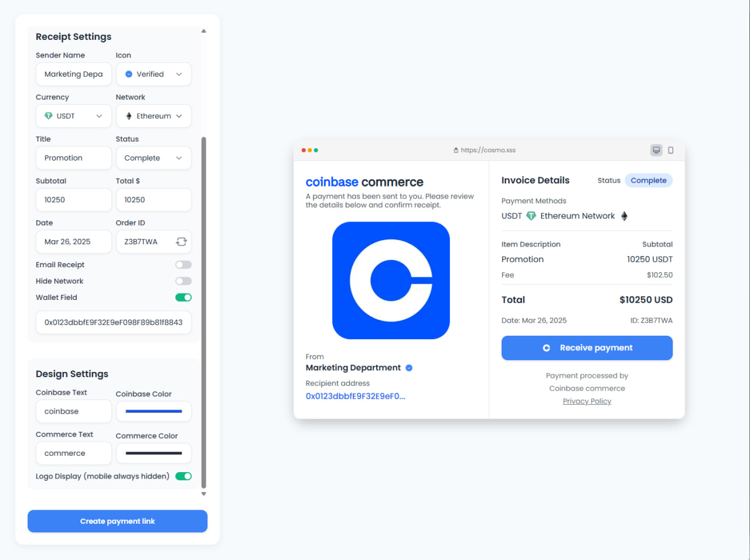Image resolution: width=750 pixels, height=560 pixels.
Task: Open the Commerce Color picker
Action: [154, 453]
